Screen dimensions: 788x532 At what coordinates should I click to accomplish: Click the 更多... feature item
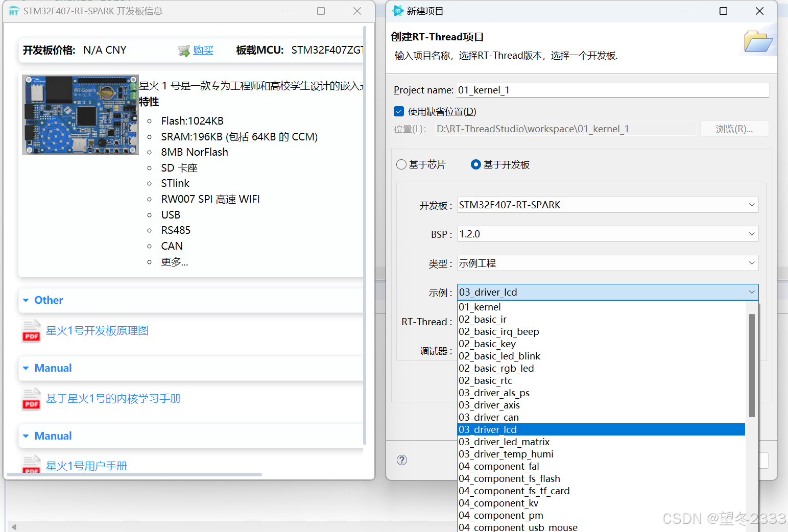click(175, 262)
